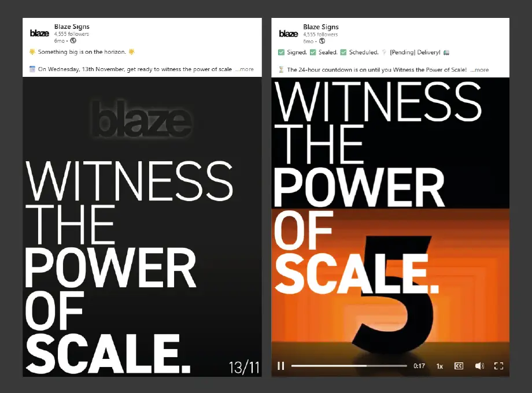
Task: Open Blaze Signs page from left post
Action: (72, 27)
